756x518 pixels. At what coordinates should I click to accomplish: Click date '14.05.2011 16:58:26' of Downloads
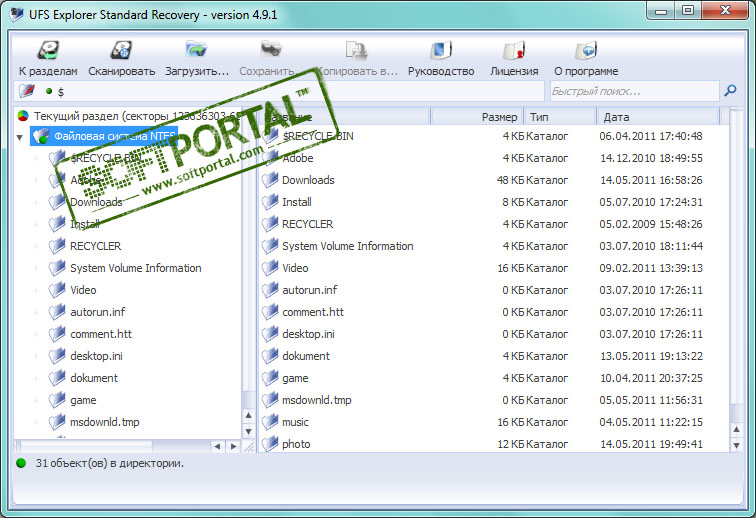pos(651,180)
